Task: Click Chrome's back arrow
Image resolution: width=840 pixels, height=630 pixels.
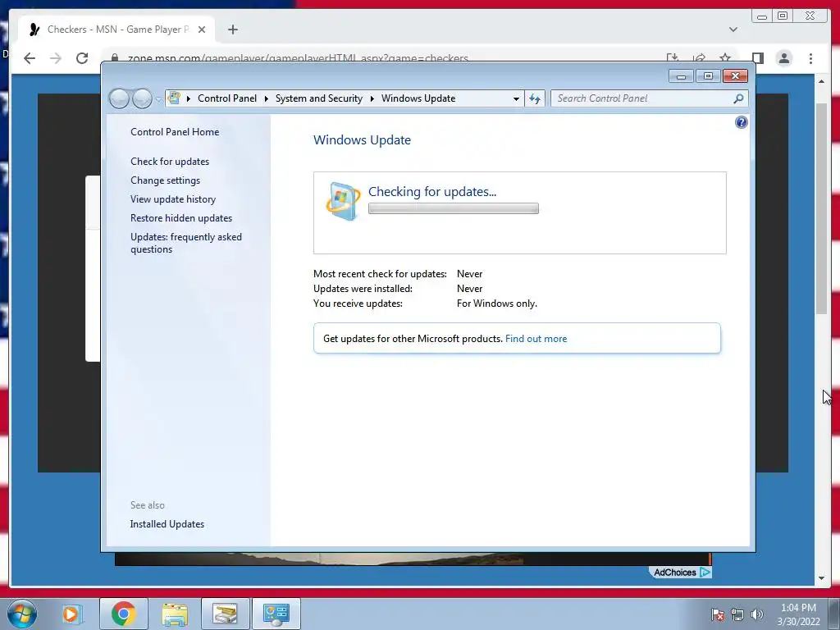Action: (30, 58)
